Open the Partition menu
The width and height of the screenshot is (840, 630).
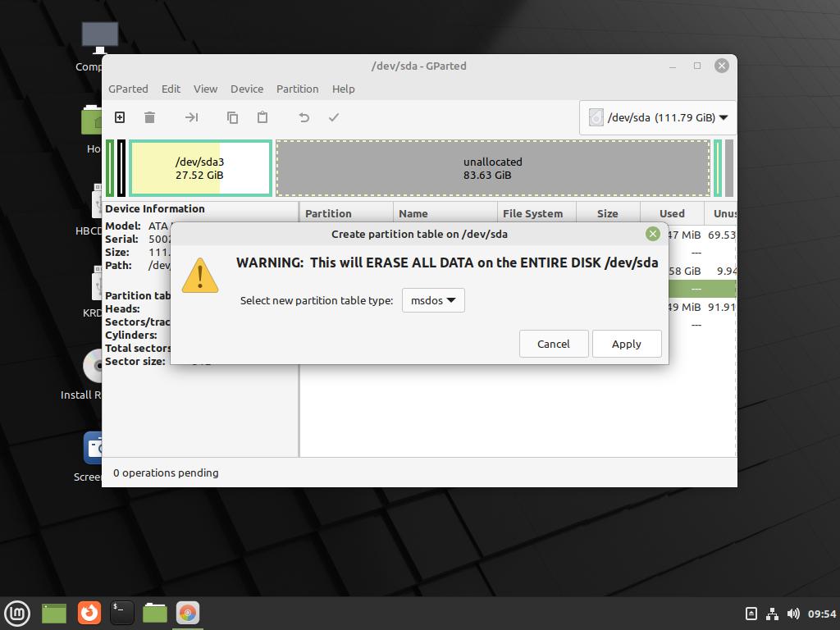pos(297,89)
